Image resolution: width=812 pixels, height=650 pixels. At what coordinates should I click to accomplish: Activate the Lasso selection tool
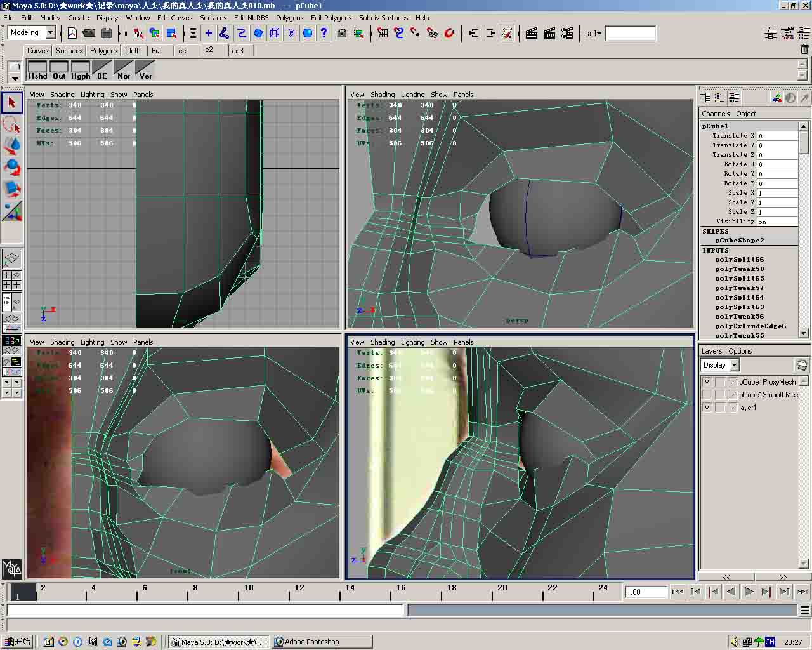click(x=12, y=124)
